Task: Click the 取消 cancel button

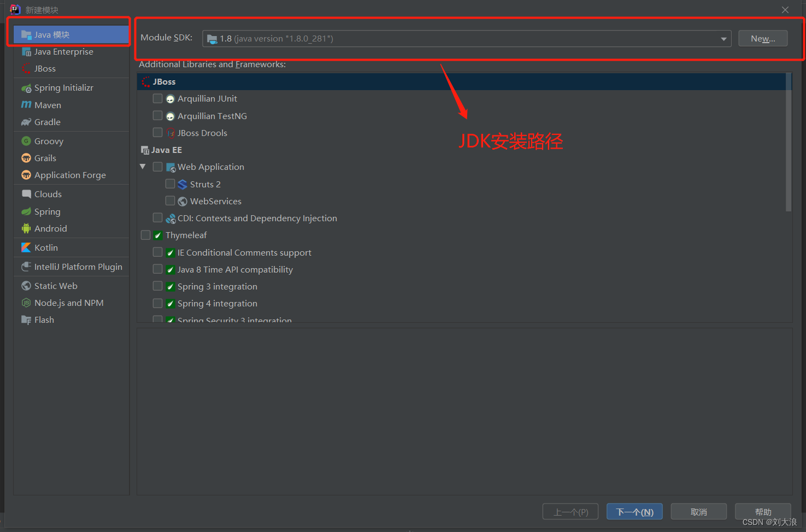Action: 699,512
